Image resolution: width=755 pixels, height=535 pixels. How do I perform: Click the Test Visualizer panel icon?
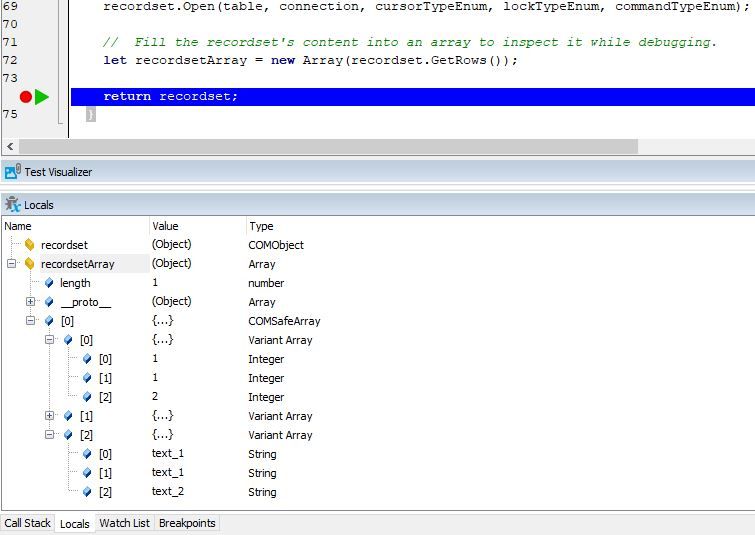[12, 172]
